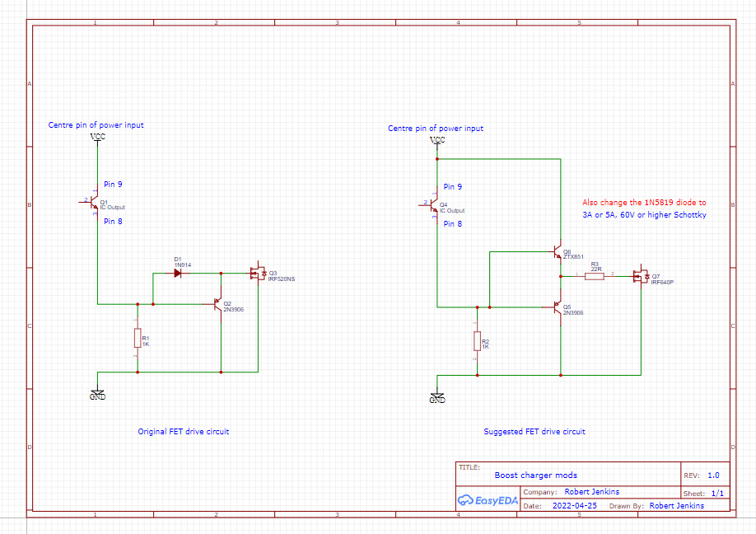Click the '22R' resistor value text
756x534 pixels.
(596, 269)
